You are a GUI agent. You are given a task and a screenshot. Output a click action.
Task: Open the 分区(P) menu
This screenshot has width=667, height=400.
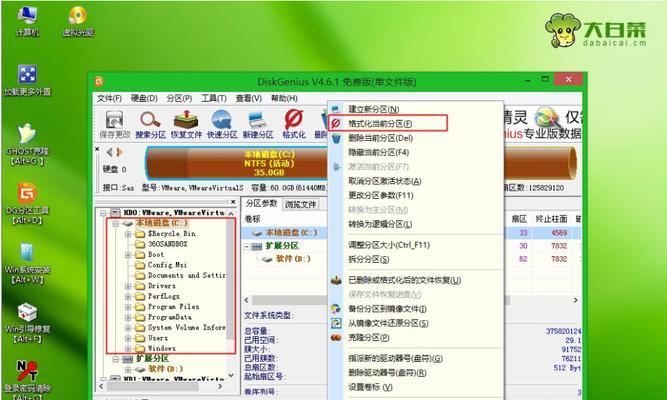(179, 99)
